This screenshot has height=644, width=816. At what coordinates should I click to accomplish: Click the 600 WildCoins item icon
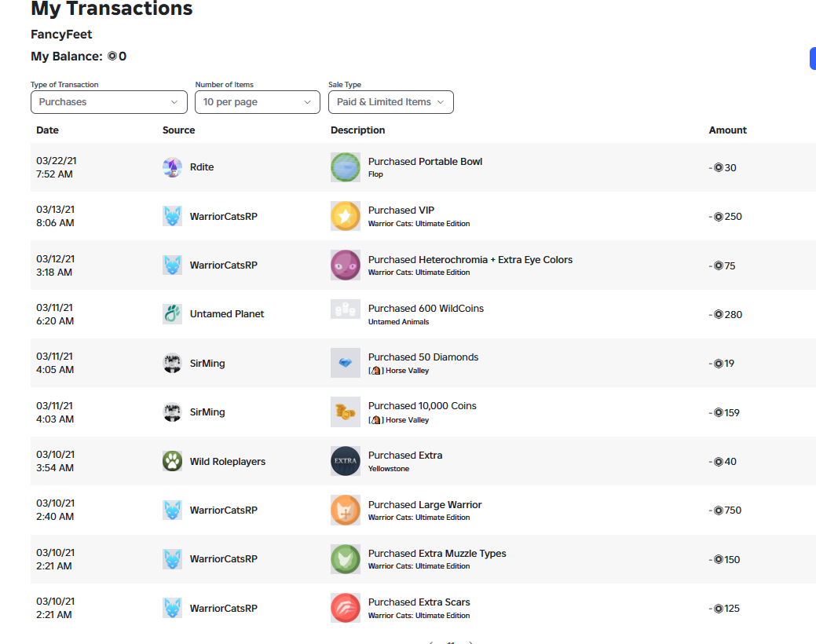coord(346,309)
